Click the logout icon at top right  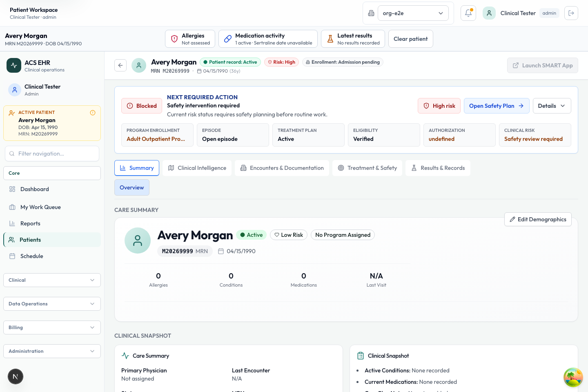[x=571, y=13]
